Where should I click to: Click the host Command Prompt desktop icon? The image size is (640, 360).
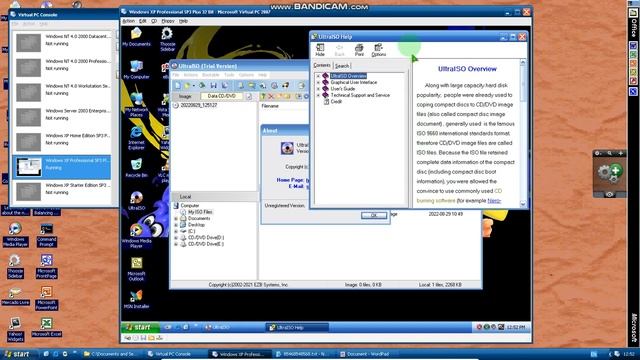(46, 235)
